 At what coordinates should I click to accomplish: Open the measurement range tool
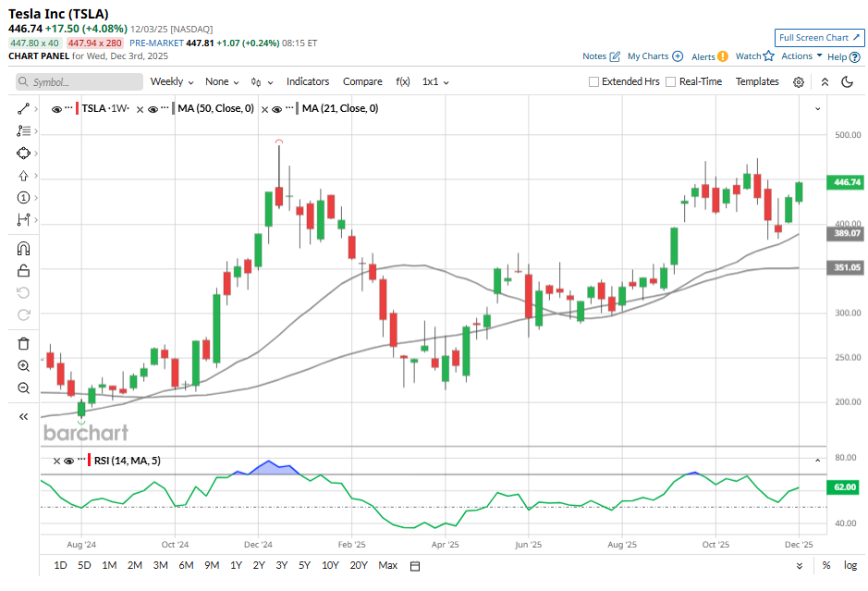tap(23, 220)
